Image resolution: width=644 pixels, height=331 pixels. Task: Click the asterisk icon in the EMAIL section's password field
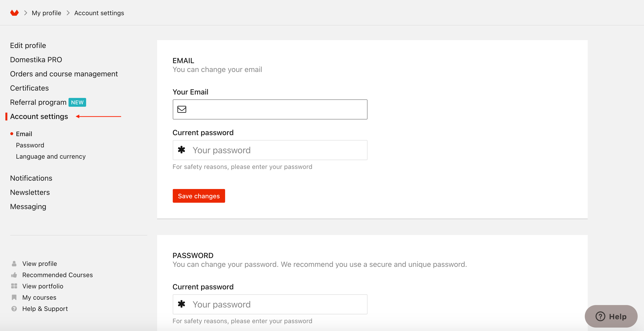coord(182,150)
